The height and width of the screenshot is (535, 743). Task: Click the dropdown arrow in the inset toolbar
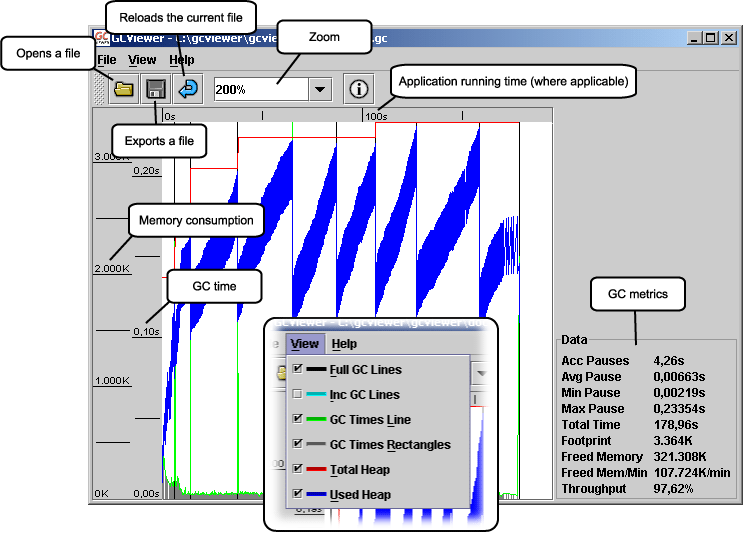[481, 373]
